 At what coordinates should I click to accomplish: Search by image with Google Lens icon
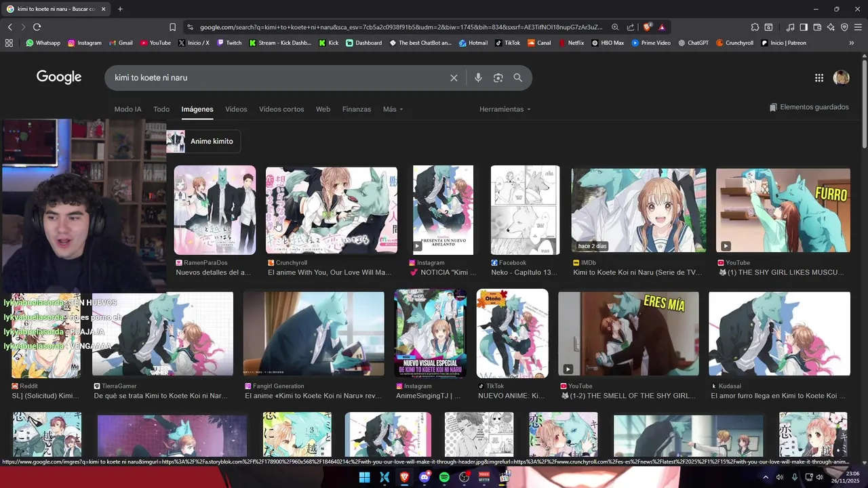(498, 78)
